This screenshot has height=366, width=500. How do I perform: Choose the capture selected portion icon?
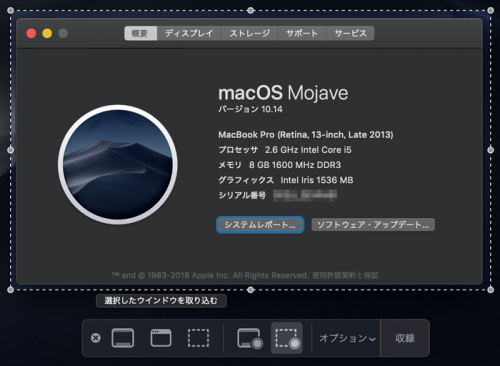coord(199,338)
